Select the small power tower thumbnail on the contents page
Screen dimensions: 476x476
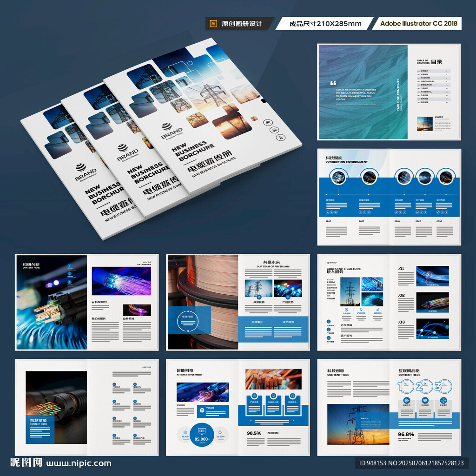click(425, 124)
